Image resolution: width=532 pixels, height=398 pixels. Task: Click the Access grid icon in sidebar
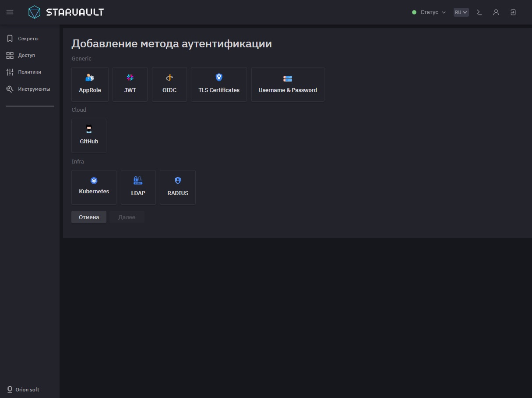[10, 55]
